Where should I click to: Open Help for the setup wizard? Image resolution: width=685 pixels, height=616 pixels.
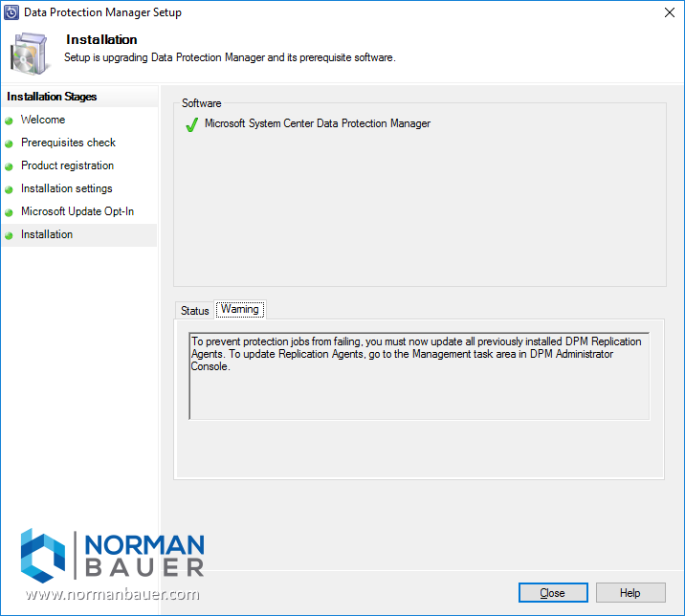click(630, 592)
